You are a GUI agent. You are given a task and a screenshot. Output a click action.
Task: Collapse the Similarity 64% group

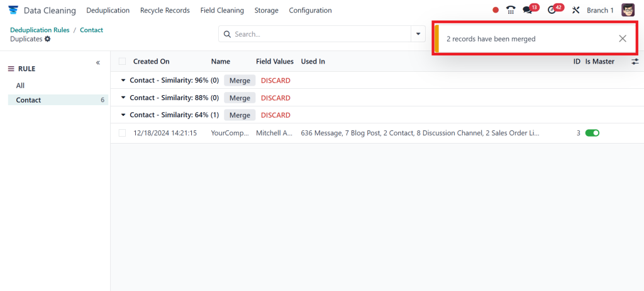(123, 115)
